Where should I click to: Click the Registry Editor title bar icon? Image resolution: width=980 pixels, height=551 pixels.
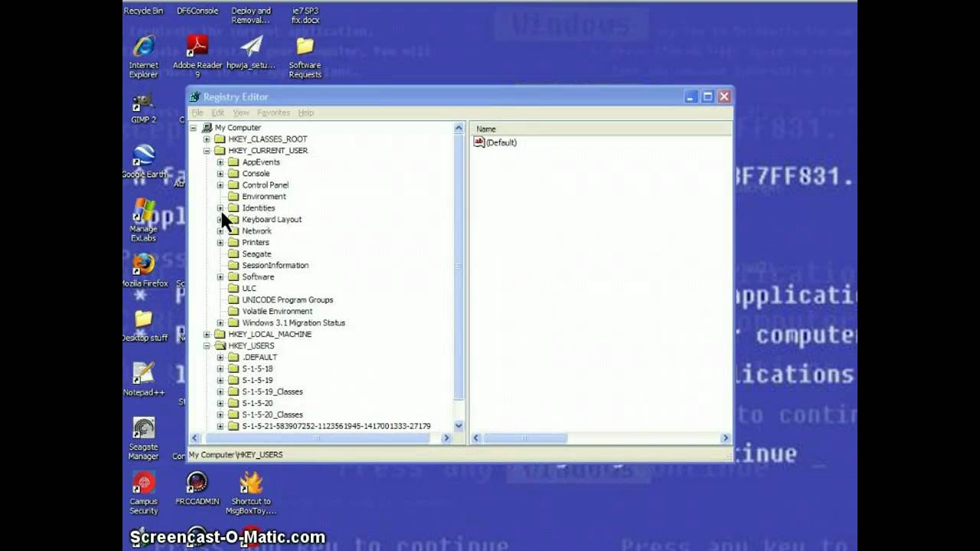point(195,96)
